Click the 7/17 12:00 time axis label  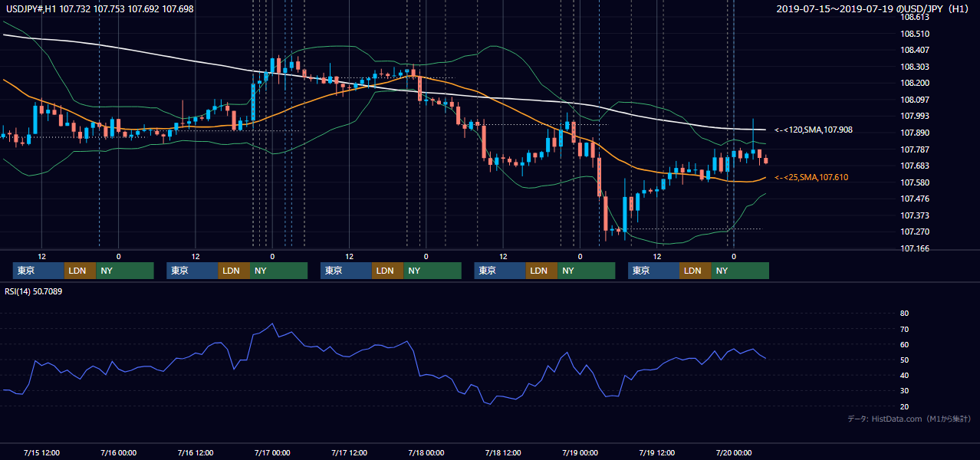coord(349,453)
